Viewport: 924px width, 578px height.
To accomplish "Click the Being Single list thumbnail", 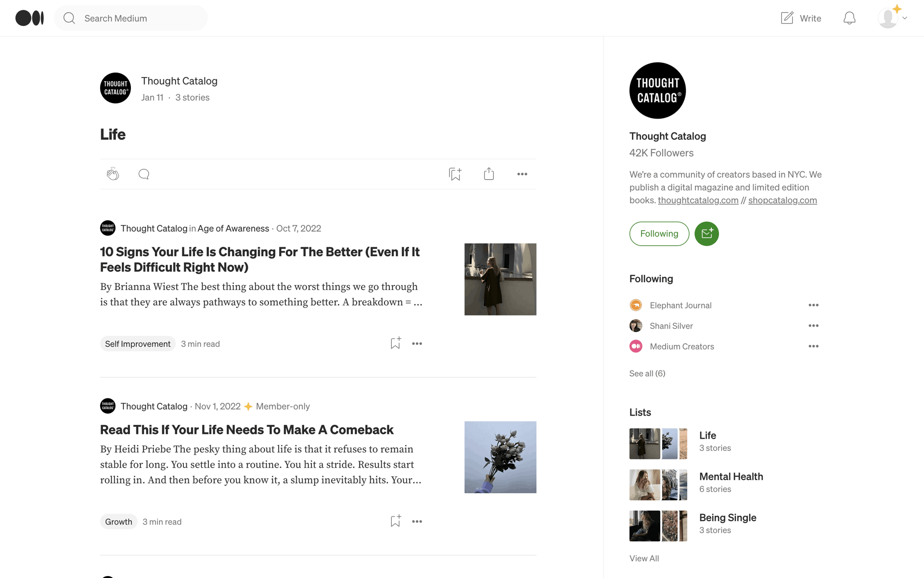I will [658, 526].
